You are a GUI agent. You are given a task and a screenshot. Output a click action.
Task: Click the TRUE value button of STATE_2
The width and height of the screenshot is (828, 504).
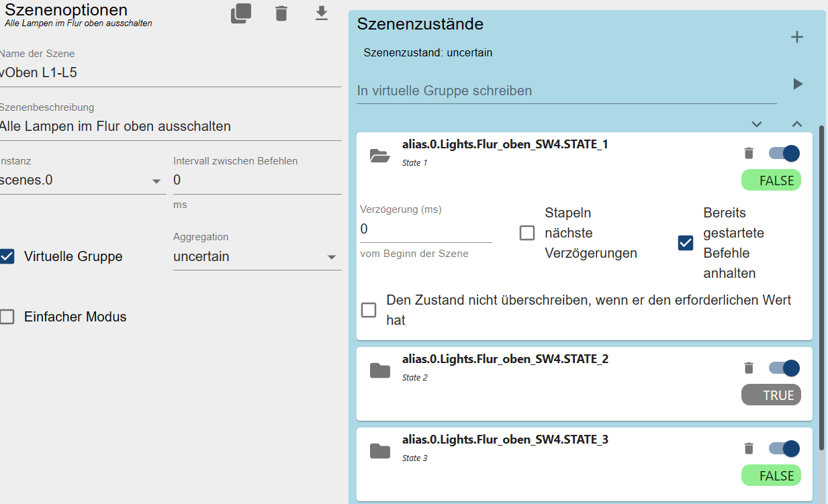pos(771,395)
